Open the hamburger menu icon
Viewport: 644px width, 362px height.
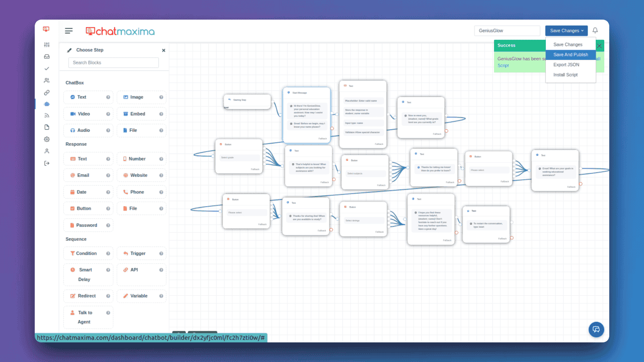[69, 31]
